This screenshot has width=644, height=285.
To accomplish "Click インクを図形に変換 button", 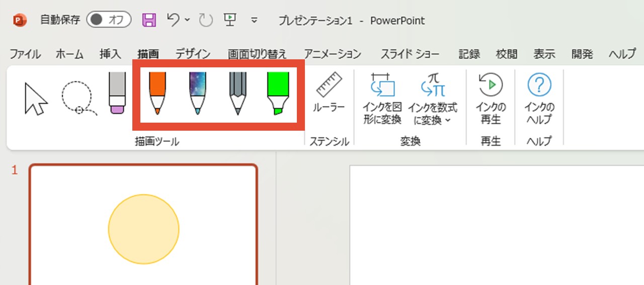I will (x=383, y=99).
